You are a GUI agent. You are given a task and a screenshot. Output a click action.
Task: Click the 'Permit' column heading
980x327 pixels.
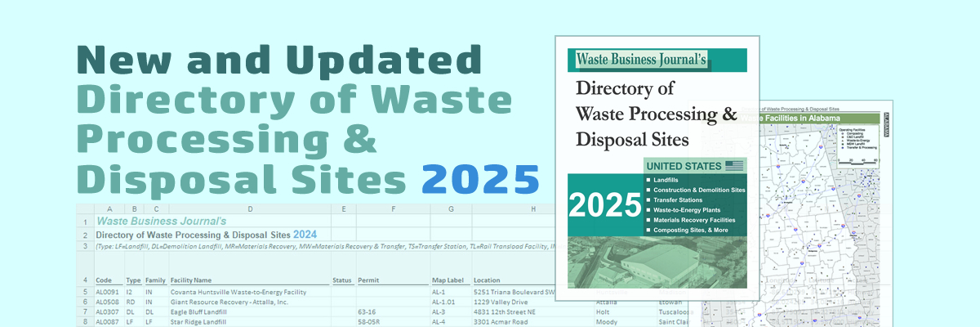pos(369,280)
